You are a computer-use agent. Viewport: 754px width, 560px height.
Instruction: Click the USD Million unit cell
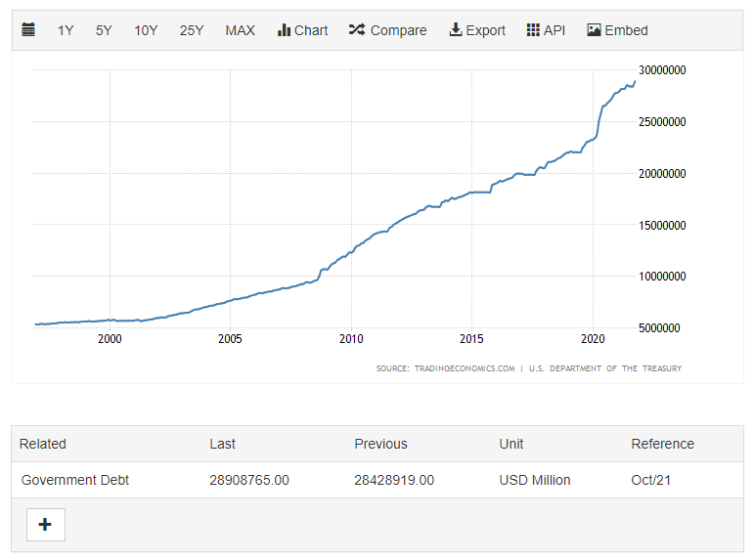click(x=535, y=480)
